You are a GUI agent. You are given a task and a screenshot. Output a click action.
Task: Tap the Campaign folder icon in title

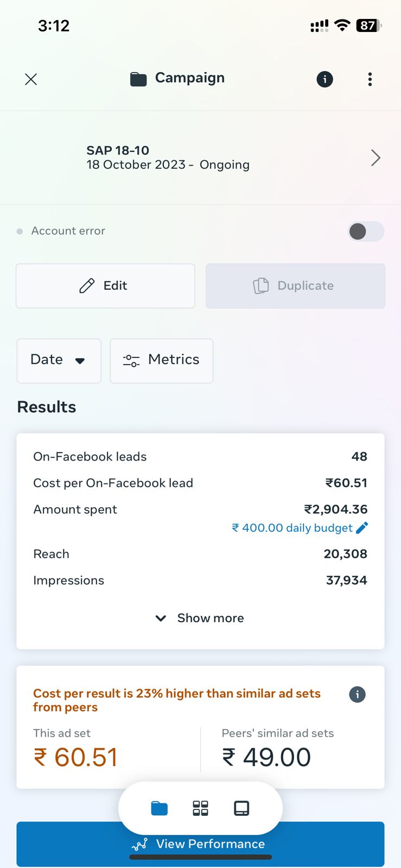coord(138,79)
